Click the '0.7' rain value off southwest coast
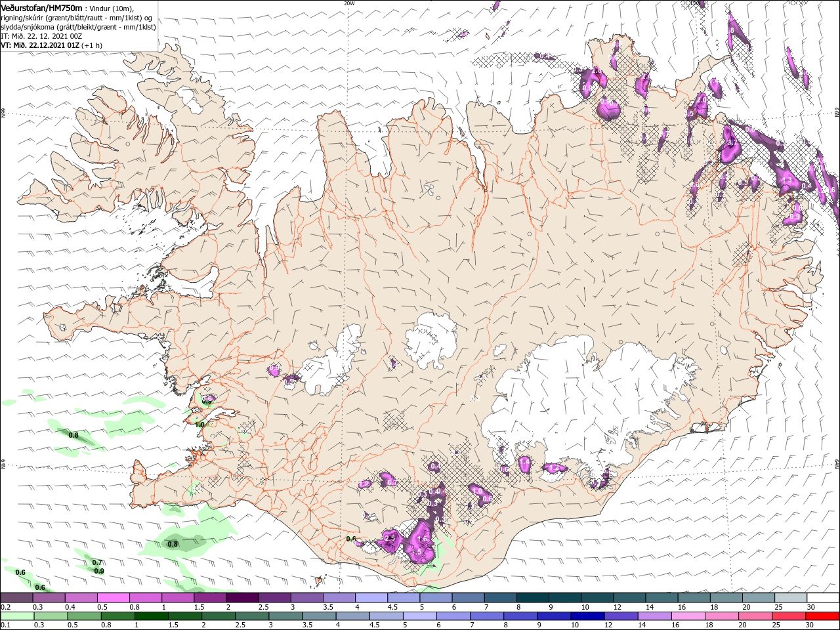 (x=97, y=562)
